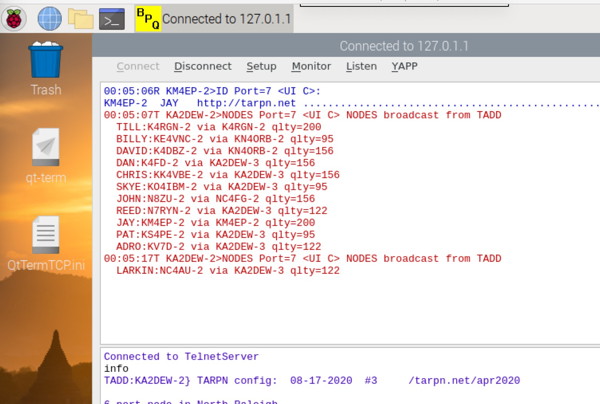Open the file manager folders icon
Image resolution: width=600 pixels, height=404 pixels.
tap(81, 18)
